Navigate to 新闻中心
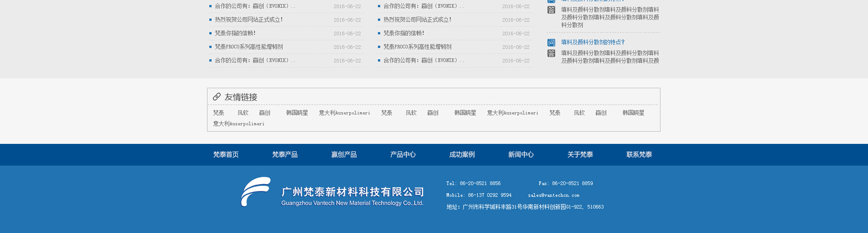Image resolution: width=868 pixels, height=233 pixels. 521,155
